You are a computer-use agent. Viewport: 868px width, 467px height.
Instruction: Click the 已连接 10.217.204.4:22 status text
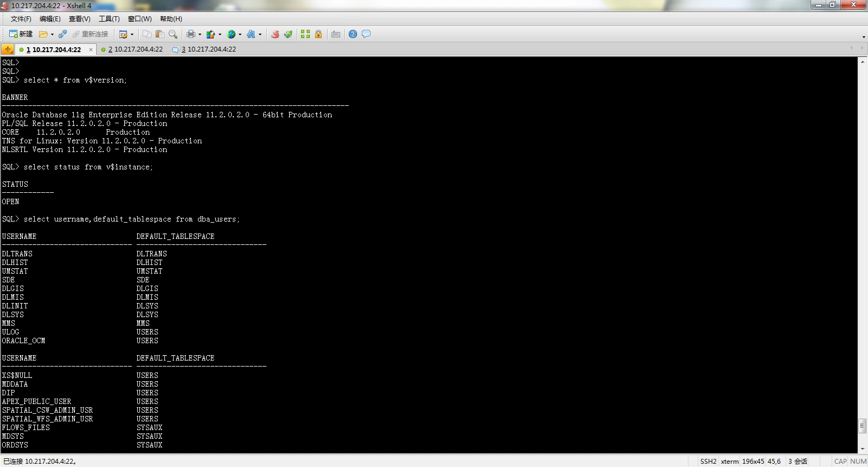pyautogui.click(x=40, y=462)
